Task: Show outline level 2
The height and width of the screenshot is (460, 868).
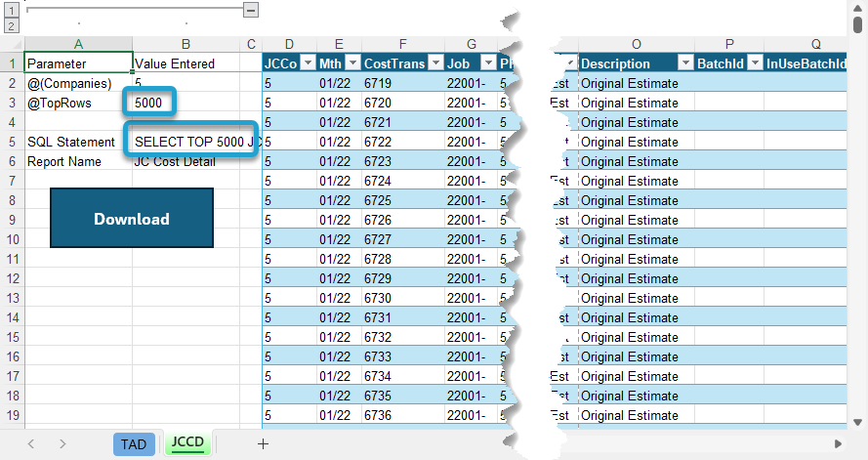Action: (x=11, y=25)
